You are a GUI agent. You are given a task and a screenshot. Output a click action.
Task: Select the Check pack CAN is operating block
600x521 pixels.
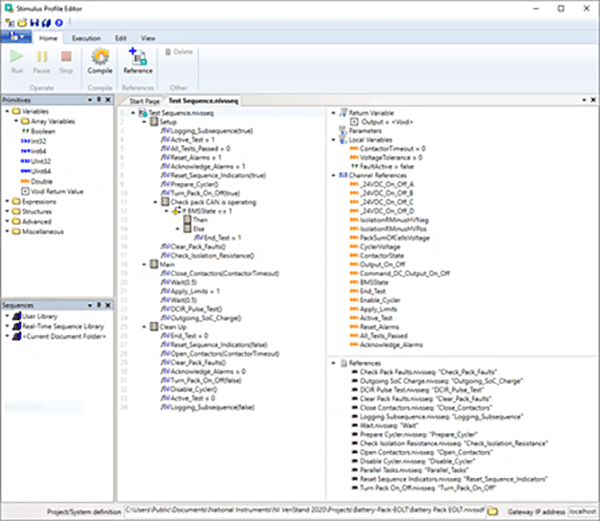209,202
